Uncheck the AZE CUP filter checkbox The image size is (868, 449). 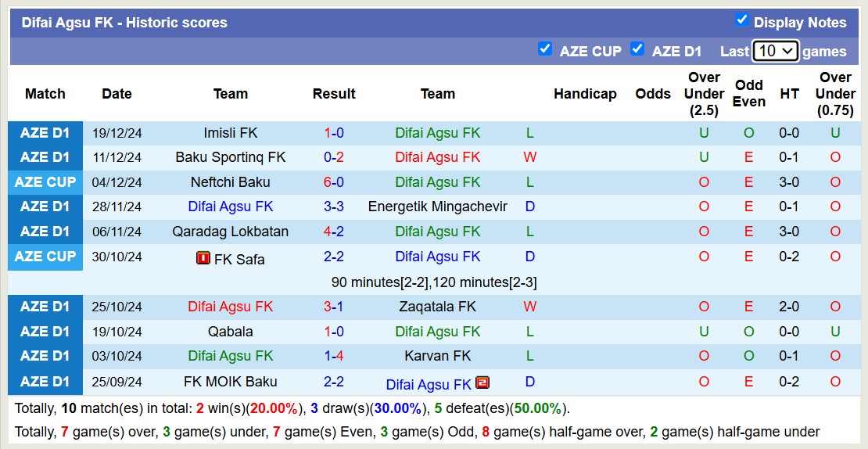click(545, 49)
